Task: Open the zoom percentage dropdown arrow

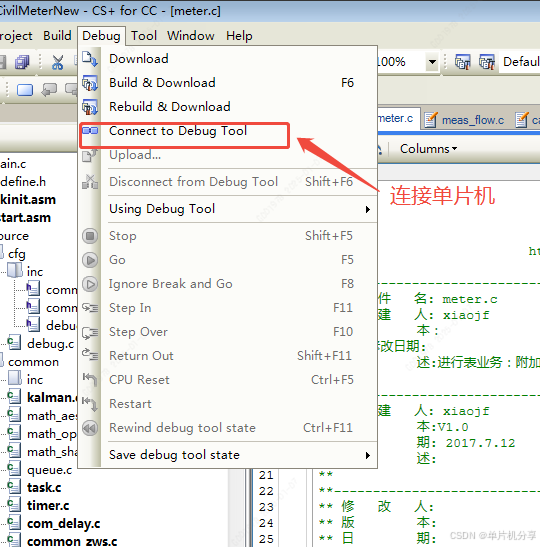Action: click(x=432, y=62)
